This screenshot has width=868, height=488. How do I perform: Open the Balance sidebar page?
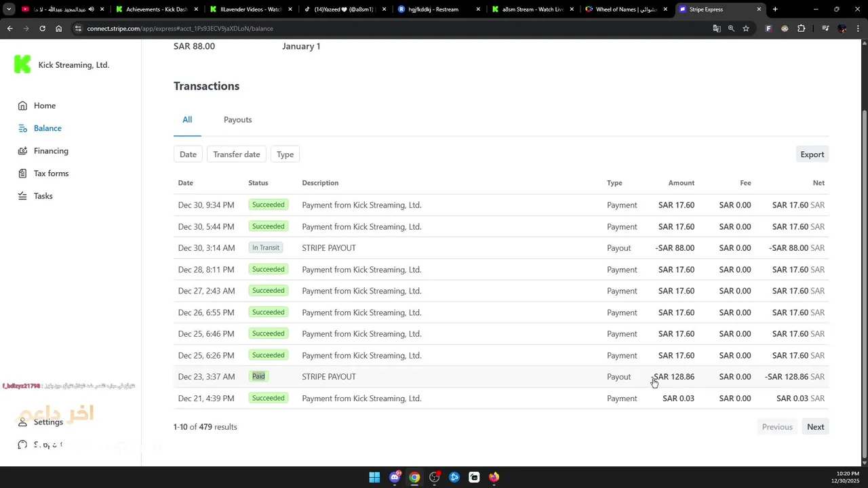click(x=47, y=128)
